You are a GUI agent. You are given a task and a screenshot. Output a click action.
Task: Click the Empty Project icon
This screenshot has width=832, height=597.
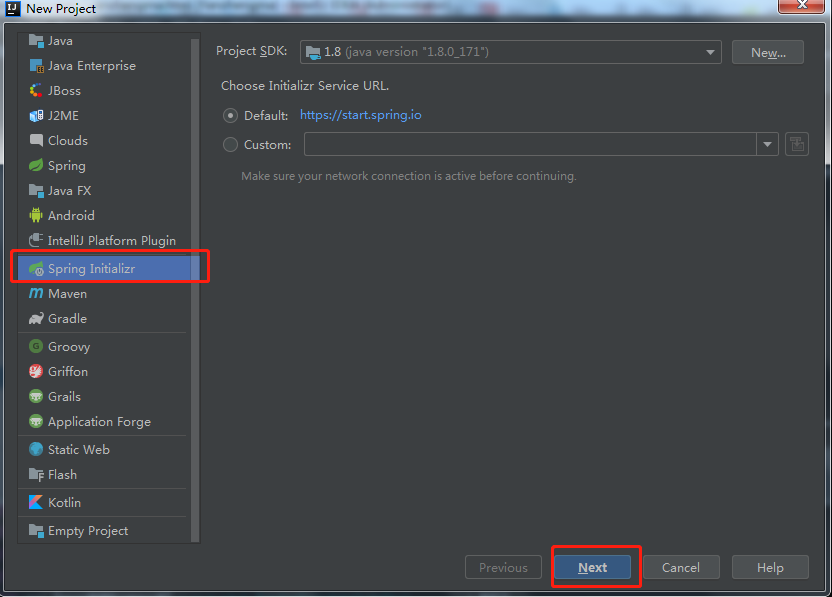36,531
